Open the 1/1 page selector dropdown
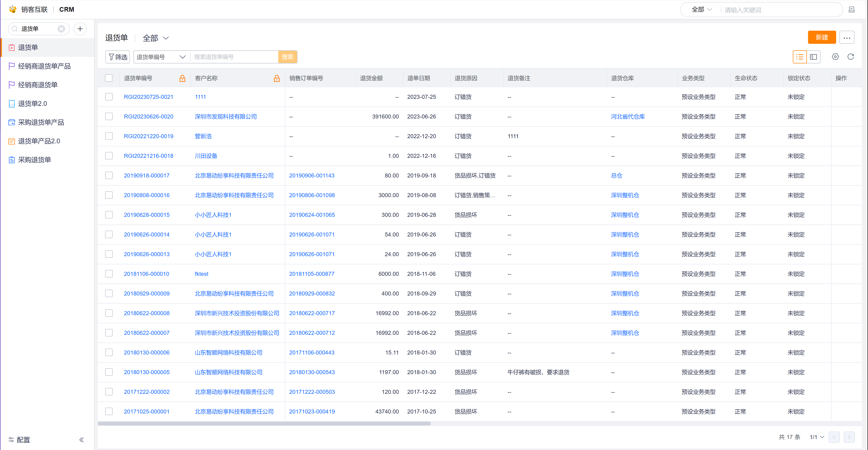The image size is (868, 450). (817, 437)
